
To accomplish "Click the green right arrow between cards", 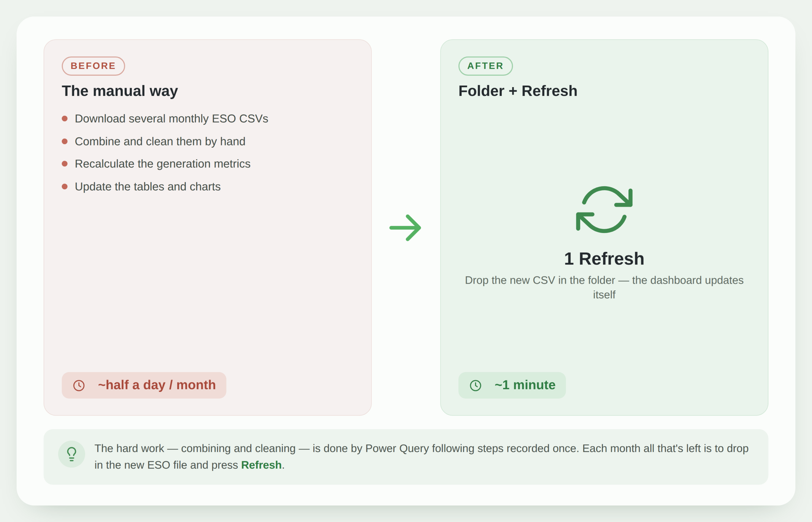I will (405, 228).
